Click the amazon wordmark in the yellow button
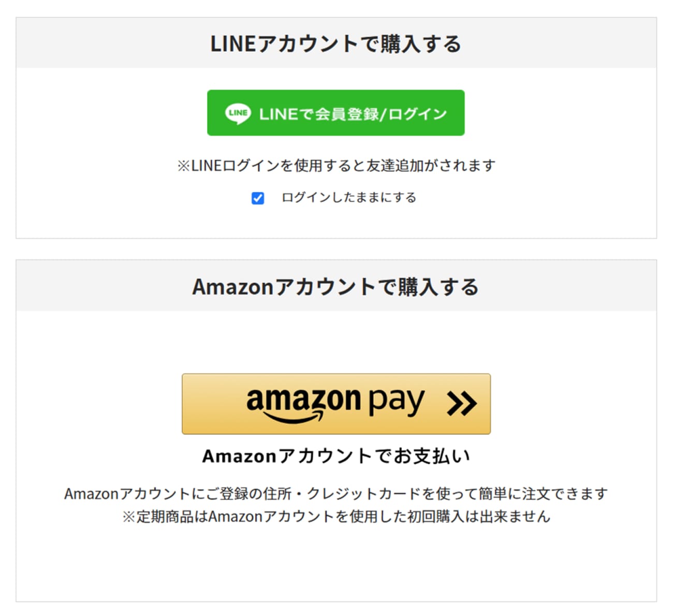The image size is (673, 616). pyautogui.click(x=303, y=399)
